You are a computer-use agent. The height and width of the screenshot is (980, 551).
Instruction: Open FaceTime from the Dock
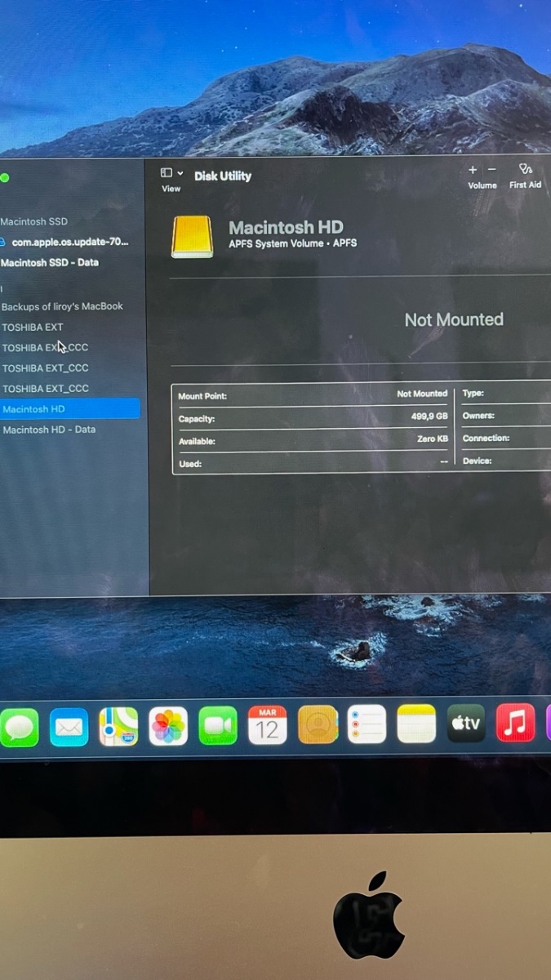pos(218,726)
